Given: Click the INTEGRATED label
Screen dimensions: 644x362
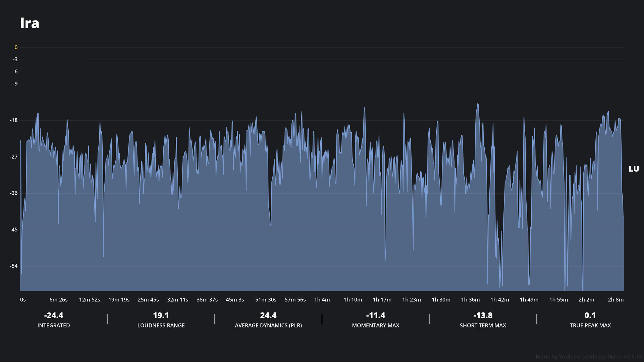Looking at the screenshot, I should pos(54,325).
